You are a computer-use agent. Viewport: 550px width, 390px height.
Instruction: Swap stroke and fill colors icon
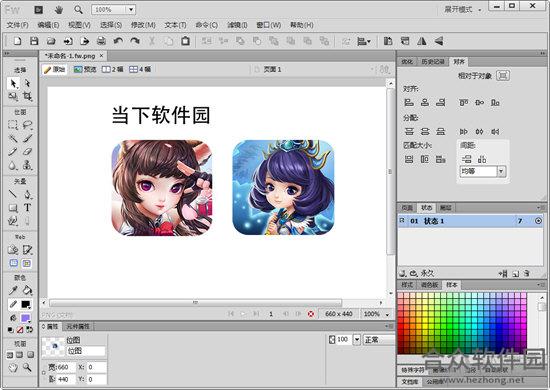[29, 330]
